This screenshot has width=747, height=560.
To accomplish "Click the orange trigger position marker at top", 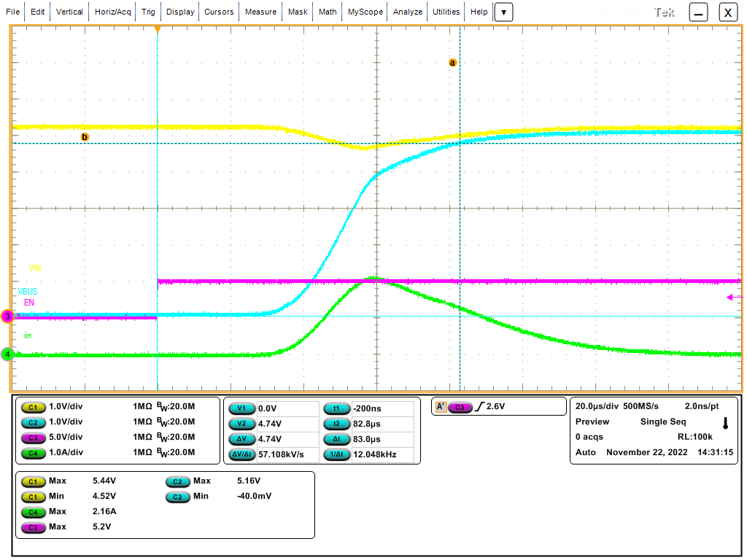I will 157,29.
